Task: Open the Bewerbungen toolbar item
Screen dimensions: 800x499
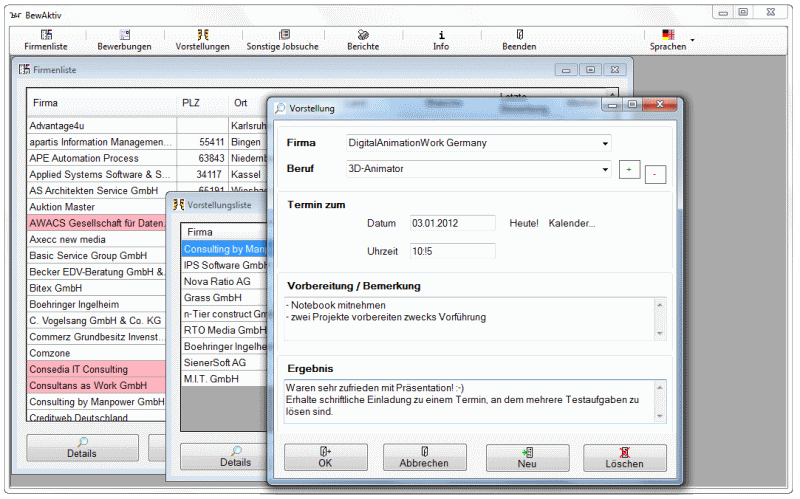Action: (124, 40)
